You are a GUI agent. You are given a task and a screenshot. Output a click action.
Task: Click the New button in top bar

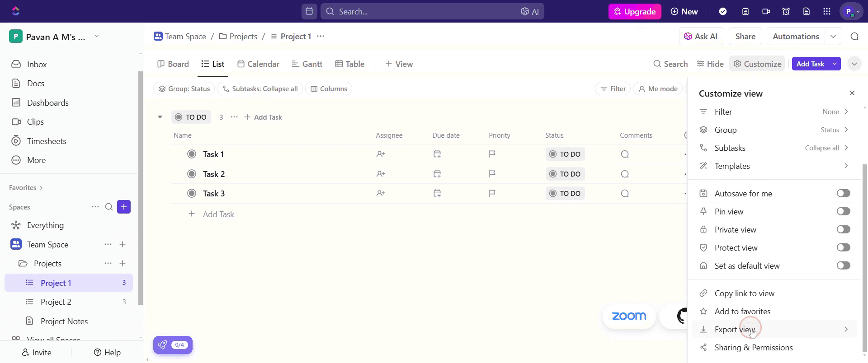[684, 11]
